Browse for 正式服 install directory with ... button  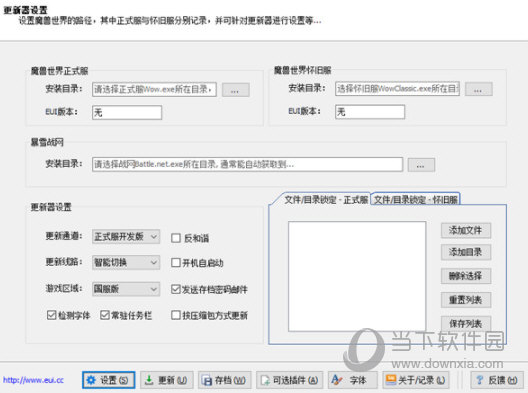click(x=236, y=90)
